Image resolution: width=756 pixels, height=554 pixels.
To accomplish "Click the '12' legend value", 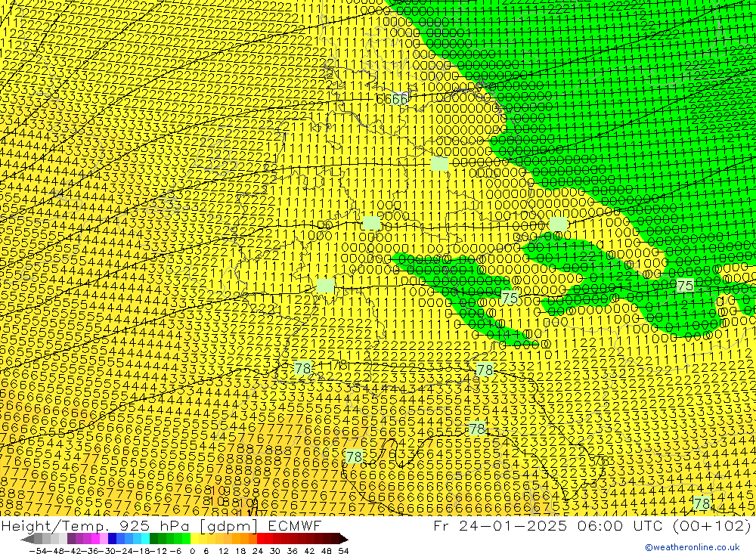I will click(x=223, y=551).
